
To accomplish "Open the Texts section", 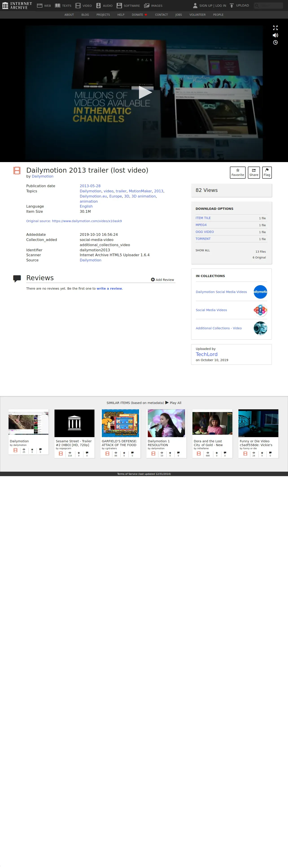I will (x=63, y=5).
